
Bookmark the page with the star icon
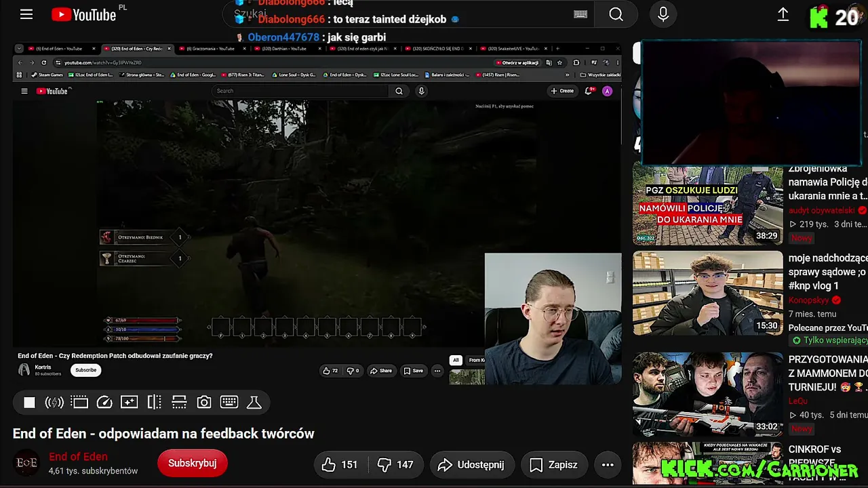[x=559, y=62]
